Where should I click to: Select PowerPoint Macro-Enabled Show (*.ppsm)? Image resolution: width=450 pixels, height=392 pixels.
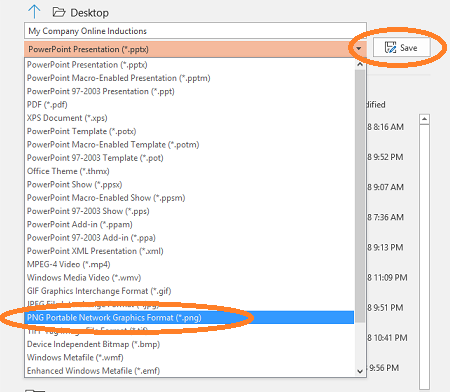[x=190, y=198]
